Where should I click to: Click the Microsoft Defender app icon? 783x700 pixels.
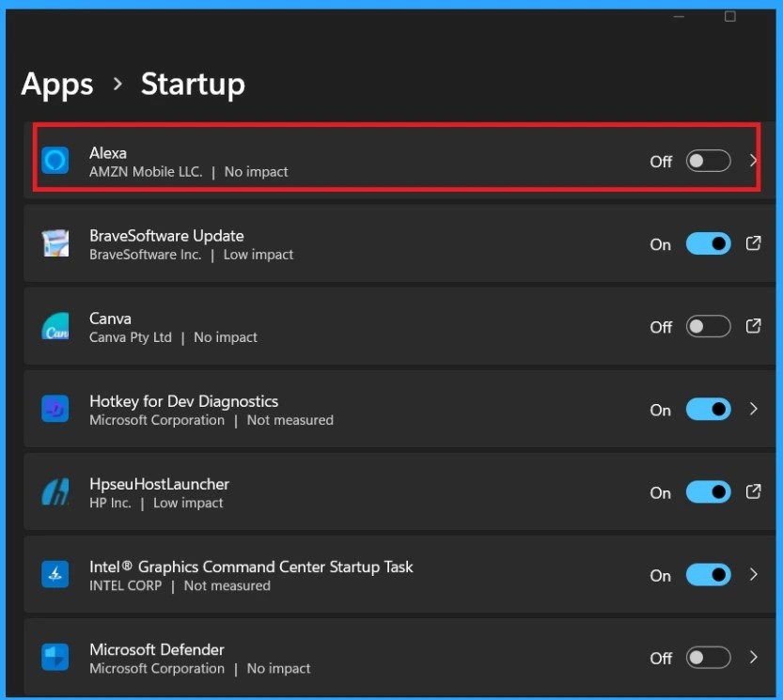(x=55, y=657)
